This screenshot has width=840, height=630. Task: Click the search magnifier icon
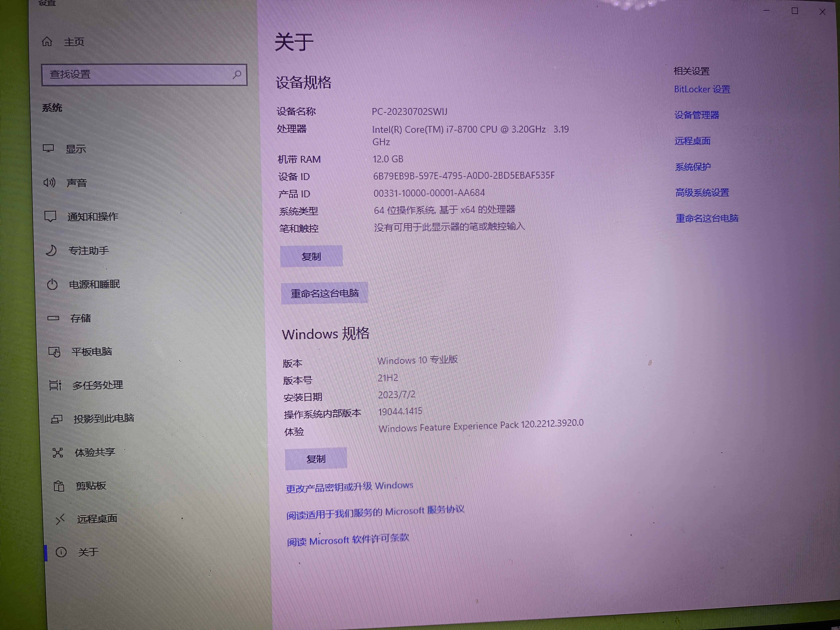237,74
